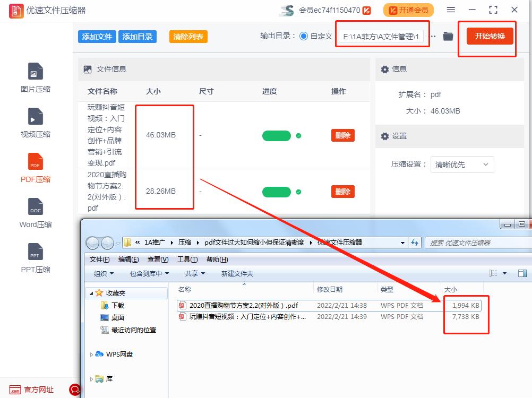The image size is (532, 398).
Task: Delete the 46.03MB PDF with its 删除 button
Action: pyautogui.click(x=342, y=135)
